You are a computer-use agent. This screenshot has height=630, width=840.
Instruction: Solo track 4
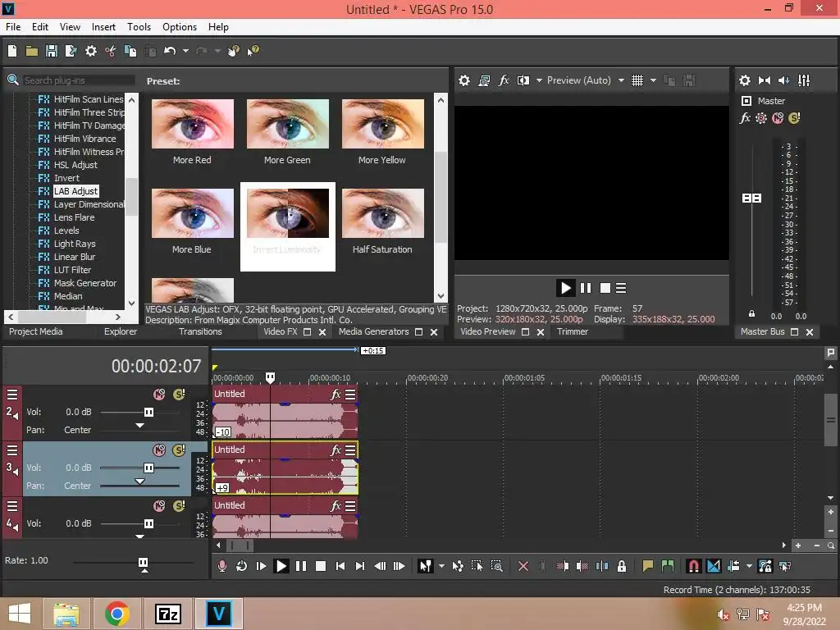click(179, 506)
